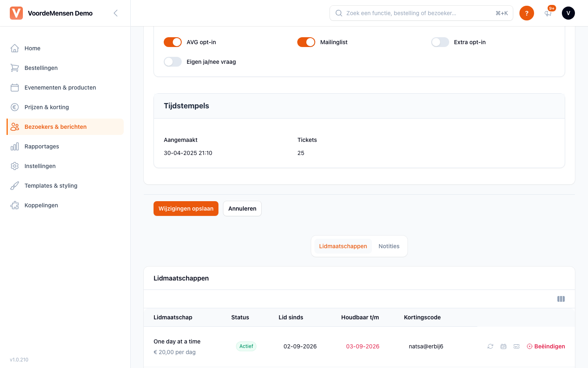The height and width of the screenshot is (368, 588).
Task: Open Prijzen & korting section
Action: click(x=65, y=107)
